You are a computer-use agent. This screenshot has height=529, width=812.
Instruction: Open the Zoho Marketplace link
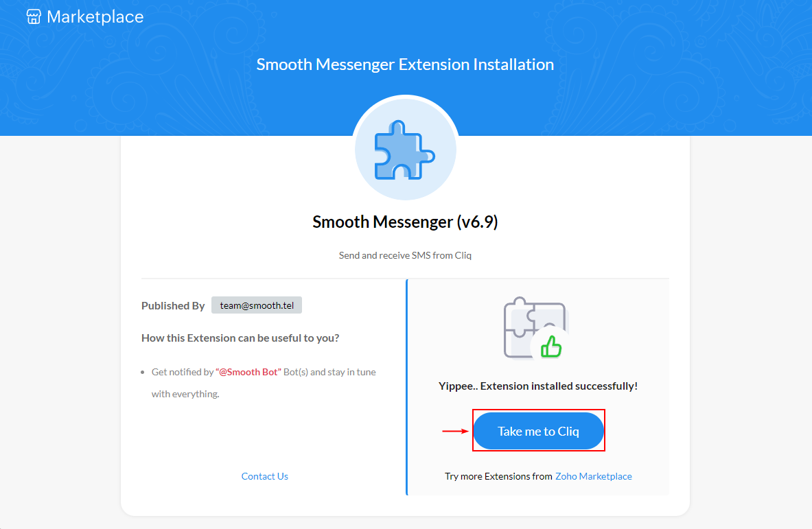(594, 476)
